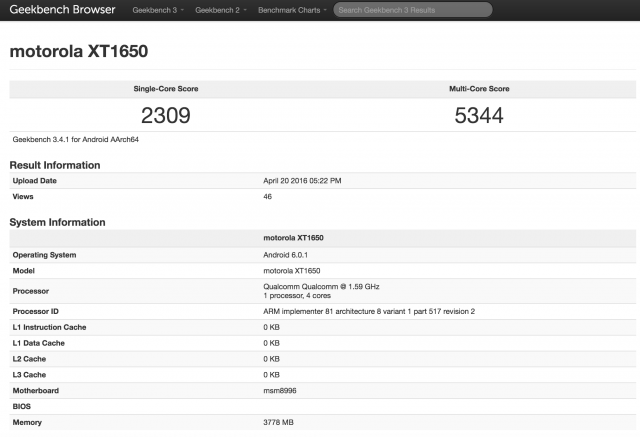Select the Model row label
The width and height of the screenshot is (640, 437).
click(x=24, y=271)
